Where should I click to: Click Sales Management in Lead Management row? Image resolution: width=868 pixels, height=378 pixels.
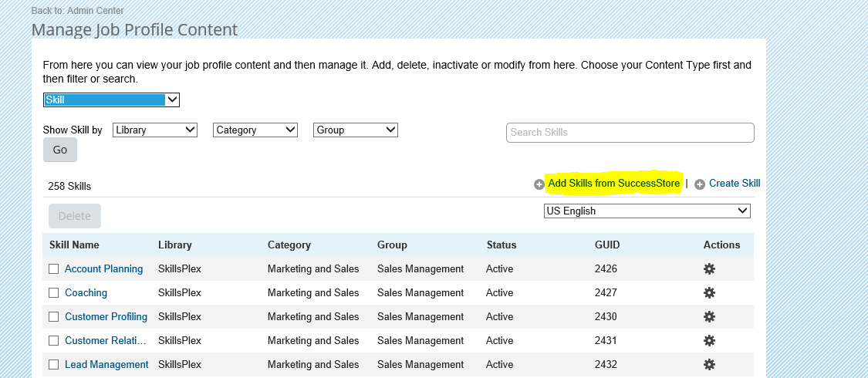[x=420, y=364]
